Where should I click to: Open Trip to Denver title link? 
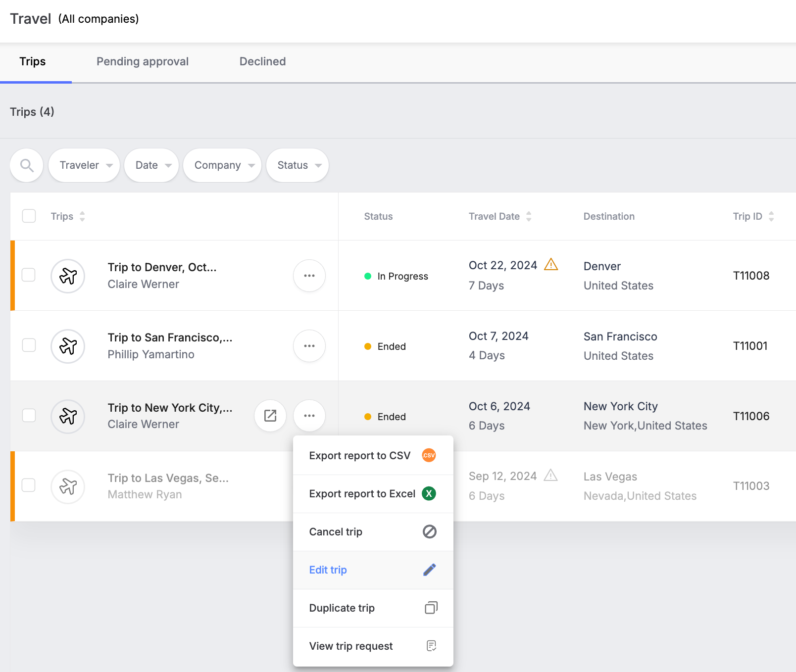[162, 267]
